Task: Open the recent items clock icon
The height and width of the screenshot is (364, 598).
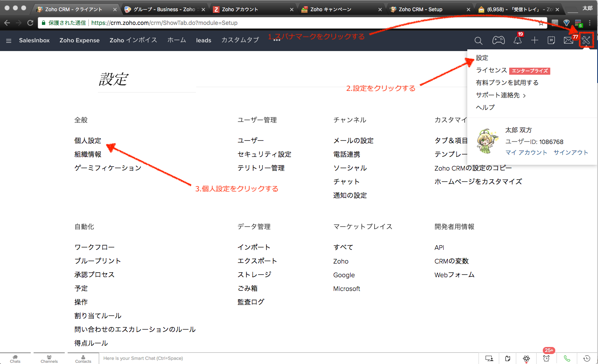Action: 587,359
